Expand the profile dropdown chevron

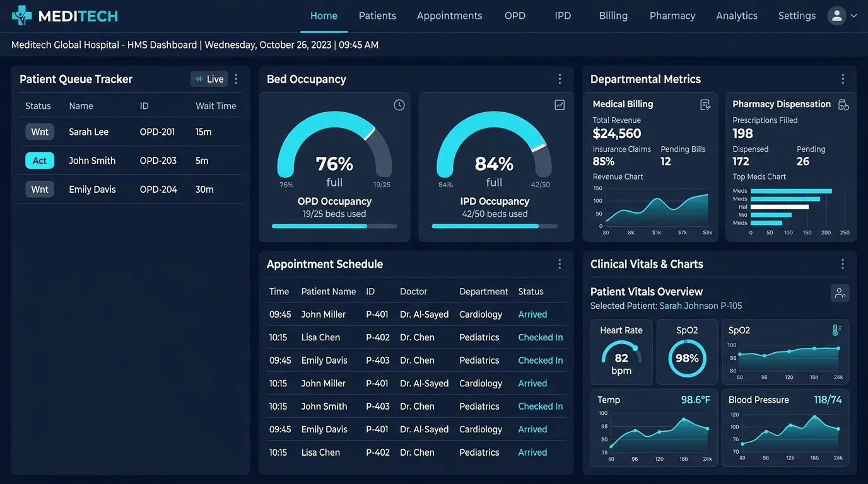pos(854,16)
